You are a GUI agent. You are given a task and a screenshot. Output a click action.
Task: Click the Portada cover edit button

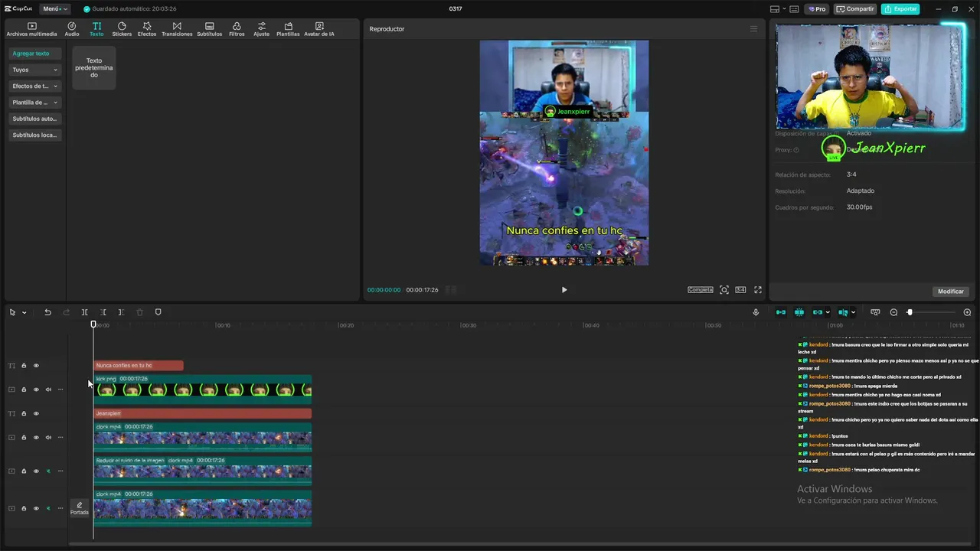tap(80, 508)
